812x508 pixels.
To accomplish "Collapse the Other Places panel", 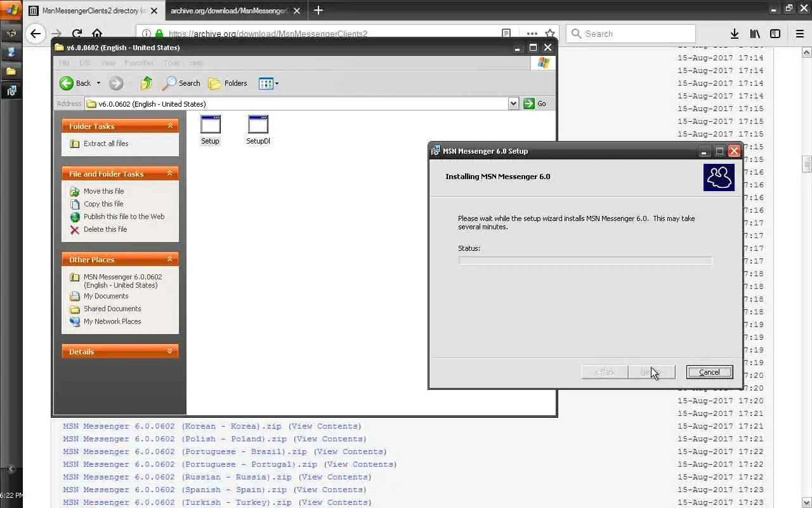I will [170, 259].
